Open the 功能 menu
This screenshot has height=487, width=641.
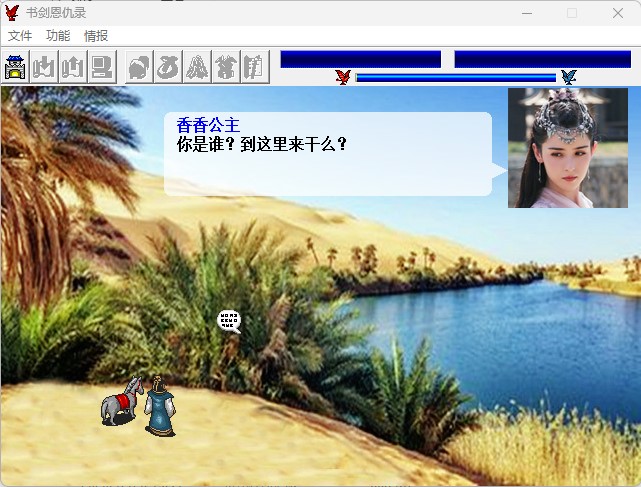58,36
